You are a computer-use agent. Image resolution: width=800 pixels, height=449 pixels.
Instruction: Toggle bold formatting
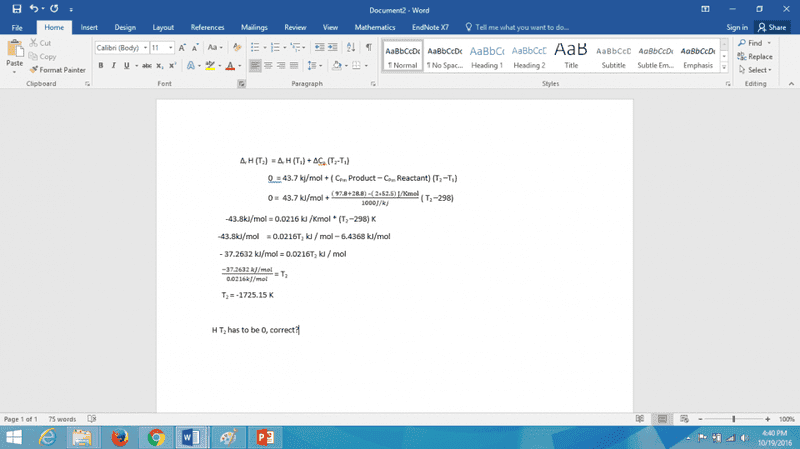tap(101, 66)
